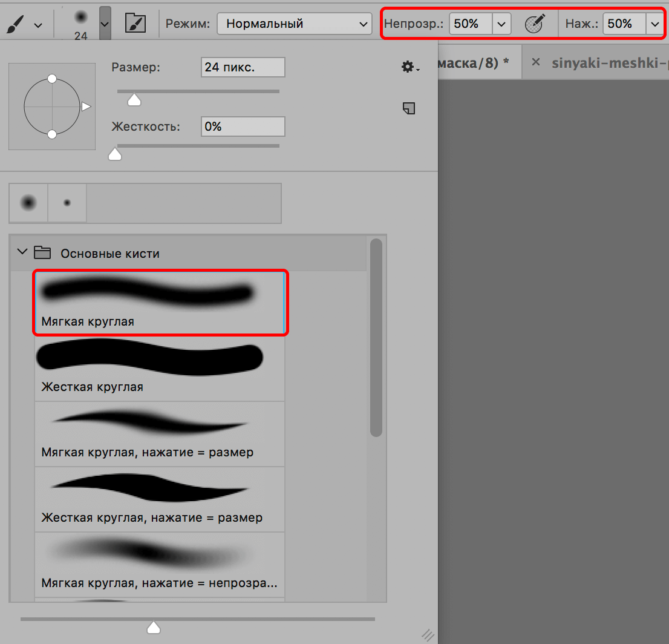Expand the Наж. flow dropdown arrow

tap(654, 24)
